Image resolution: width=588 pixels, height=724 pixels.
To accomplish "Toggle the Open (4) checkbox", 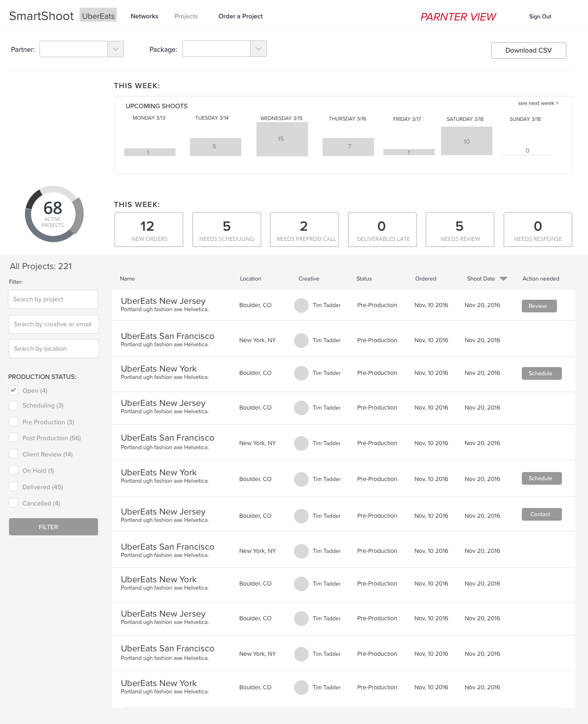I will 13,390.
